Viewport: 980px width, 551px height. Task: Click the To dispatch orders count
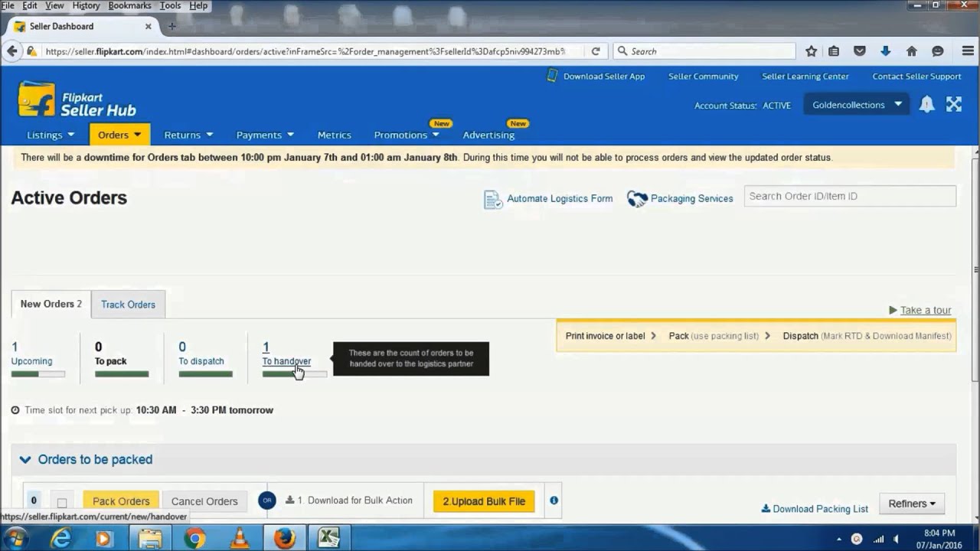pos(201,354)
